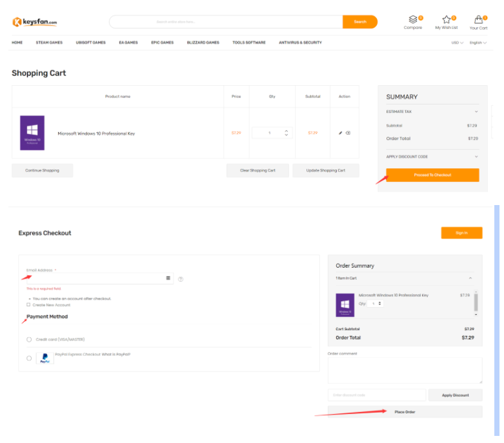Click the Order Summary item list scrollbar
This screenshot has width=504, height=443.
pos(476,302)
